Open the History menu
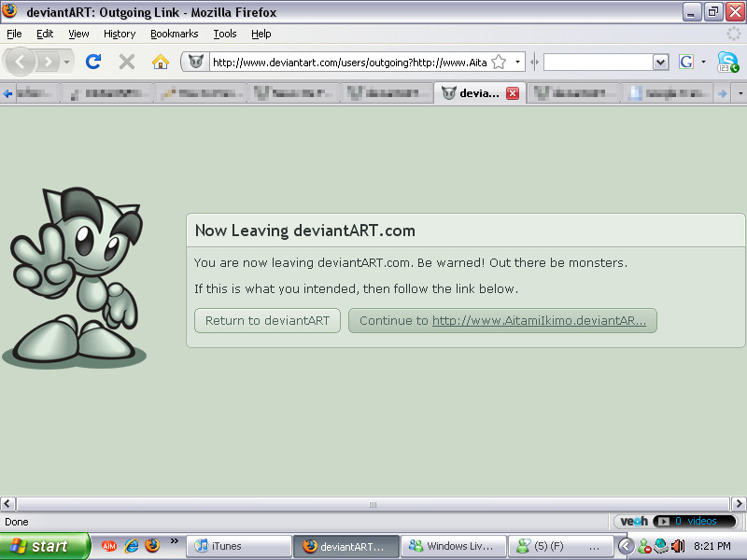The height and width of the screenshot is (560, 747). click(120, 34)
